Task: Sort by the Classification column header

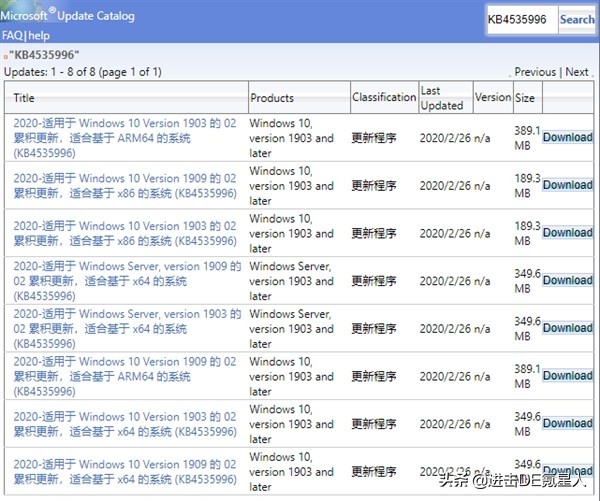Action: (x=384, y=97)
